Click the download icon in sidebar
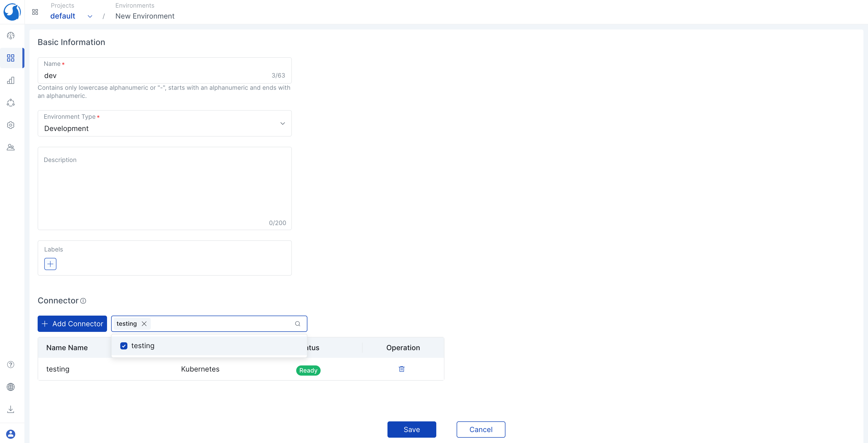The width and height of the screenshot is (868, 443). (x=11, y=409)
